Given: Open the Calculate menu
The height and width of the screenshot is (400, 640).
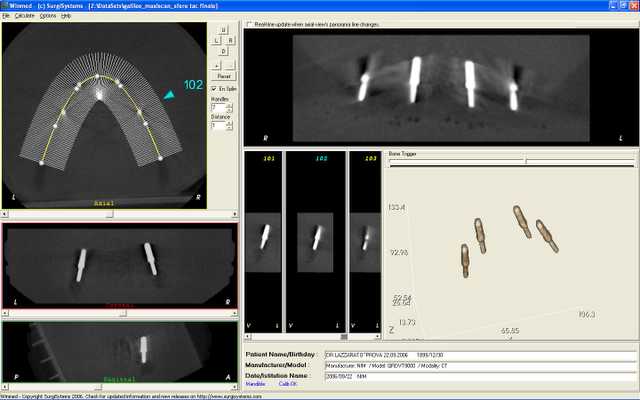Looking at the screenshot, I should pos(24,16).
